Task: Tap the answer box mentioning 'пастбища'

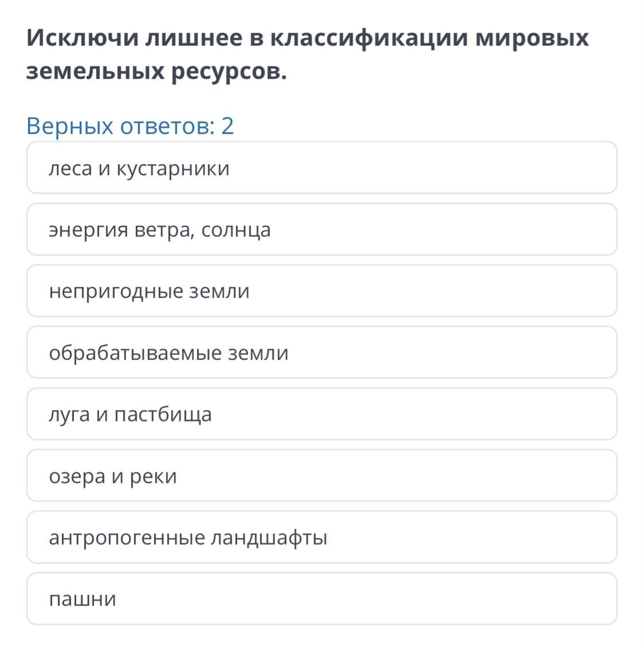Action: pos(322,414)
